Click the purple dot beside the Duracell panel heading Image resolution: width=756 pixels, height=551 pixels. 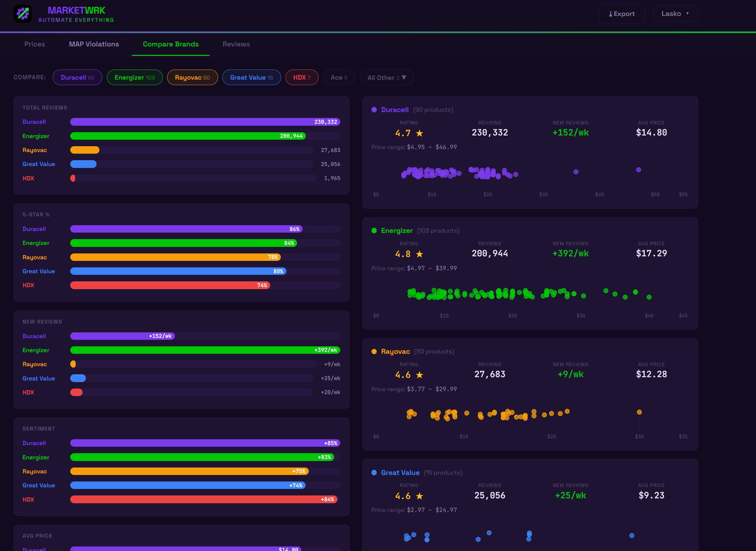pyautogui.click(x=374, y=109)
